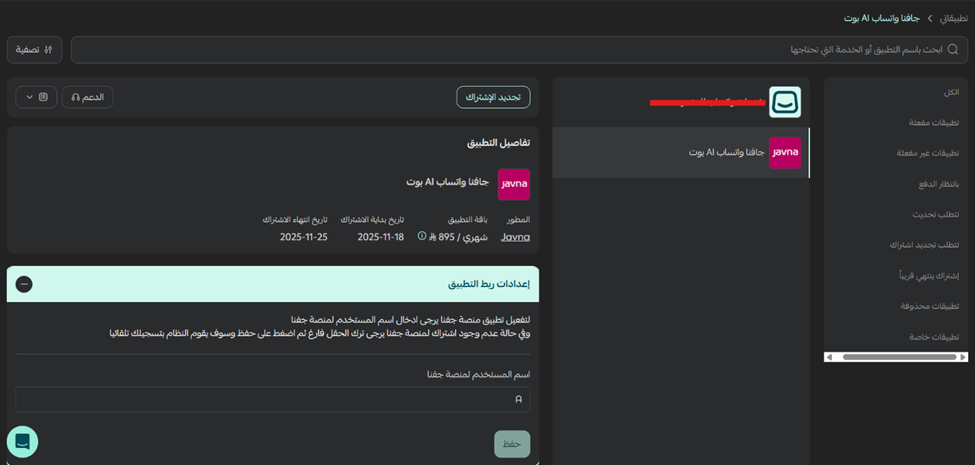Select إشتراك ينتهي قريباً category
This screenshot has height=465, width=975.
(930, 275)
